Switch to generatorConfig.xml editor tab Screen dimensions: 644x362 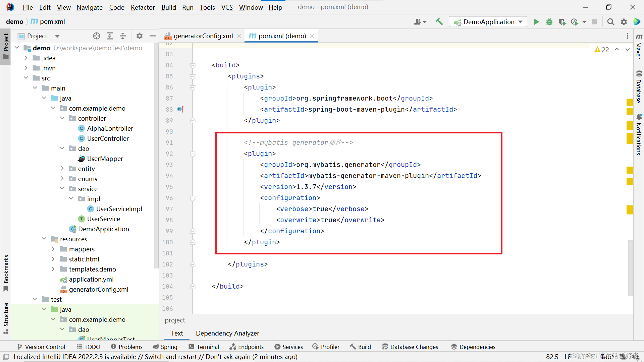(x=203, y=36)
